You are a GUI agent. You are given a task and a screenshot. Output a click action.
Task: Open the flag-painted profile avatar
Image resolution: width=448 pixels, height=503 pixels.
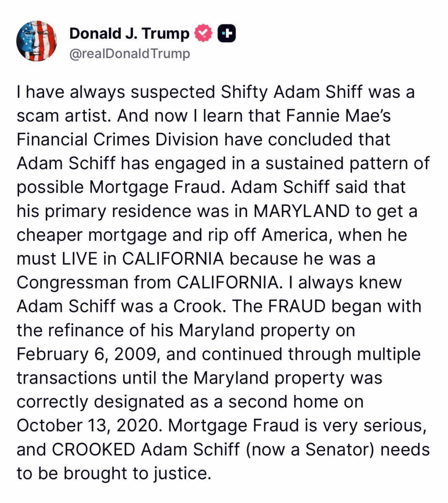(37, 41)
